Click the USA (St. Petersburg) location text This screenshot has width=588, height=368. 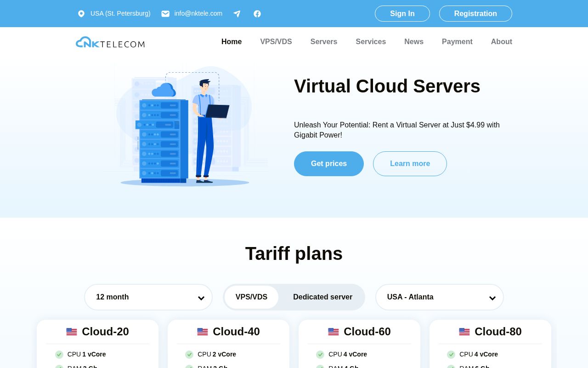tap(120, 14)
